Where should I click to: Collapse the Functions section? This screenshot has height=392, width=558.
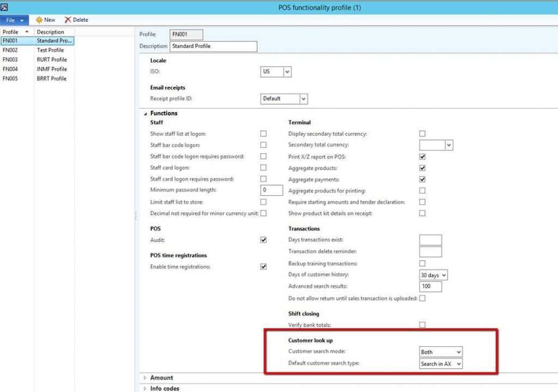[145, 113]
